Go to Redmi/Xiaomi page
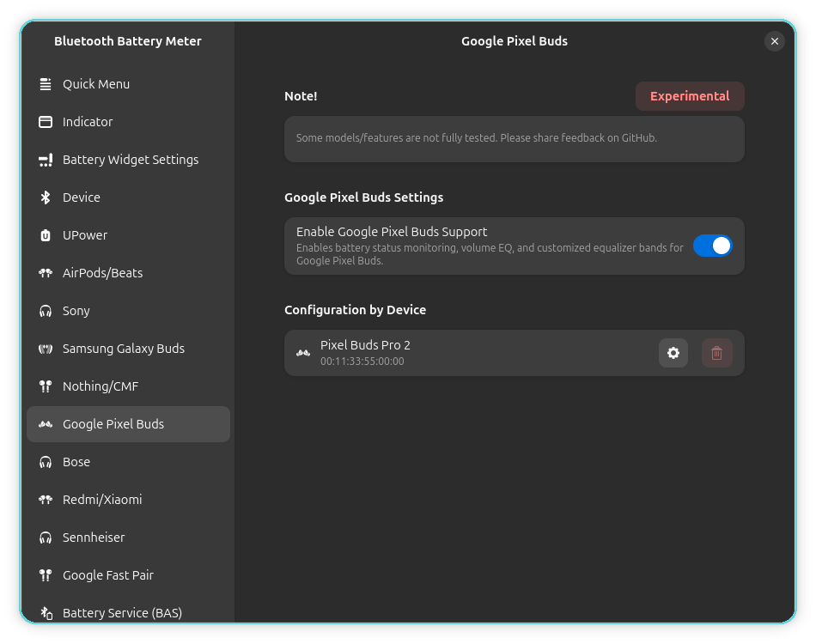This screenshot has height=644, width=816. click(128, 500)
